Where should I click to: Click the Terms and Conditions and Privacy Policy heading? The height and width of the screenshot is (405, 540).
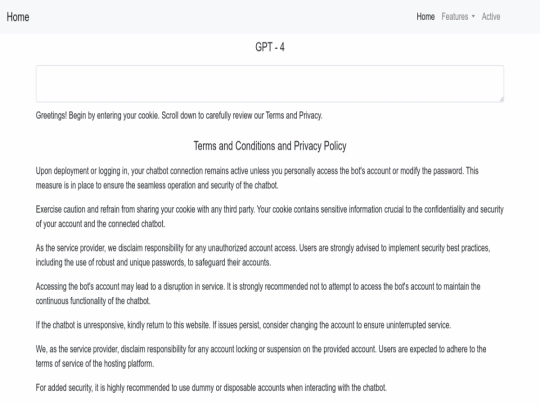coord(270,146)
